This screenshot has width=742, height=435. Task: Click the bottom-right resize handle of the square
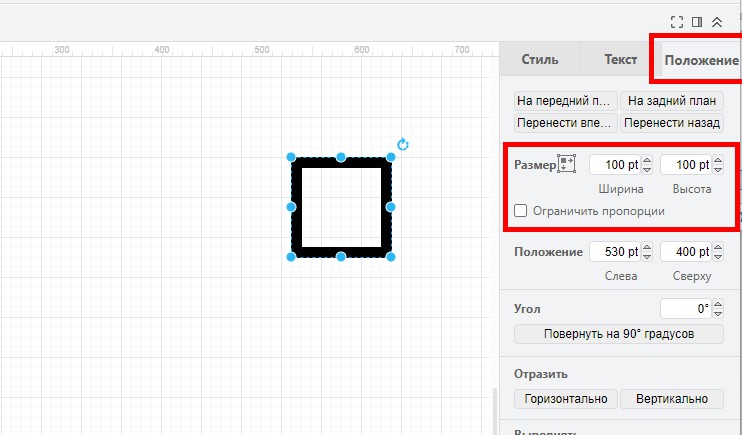(391, 257)
